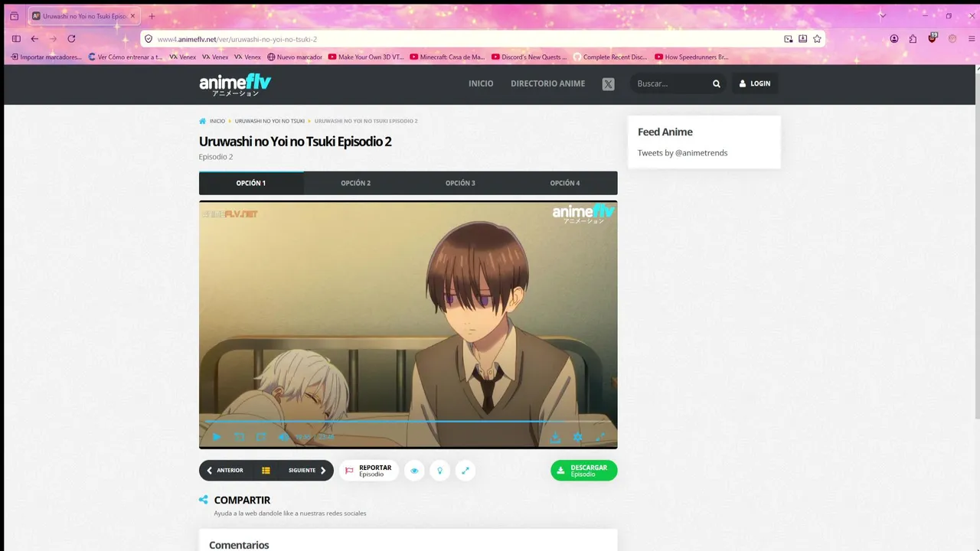Screen dimensions: 980x551
Task: Go to next episode with Siguiente
Action: [307, 471]
